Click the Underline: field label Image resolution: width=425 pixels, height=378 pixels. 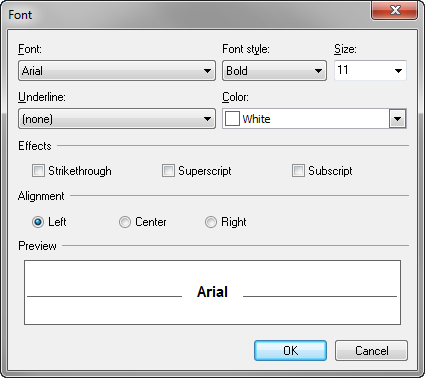(x=42, y=97)
